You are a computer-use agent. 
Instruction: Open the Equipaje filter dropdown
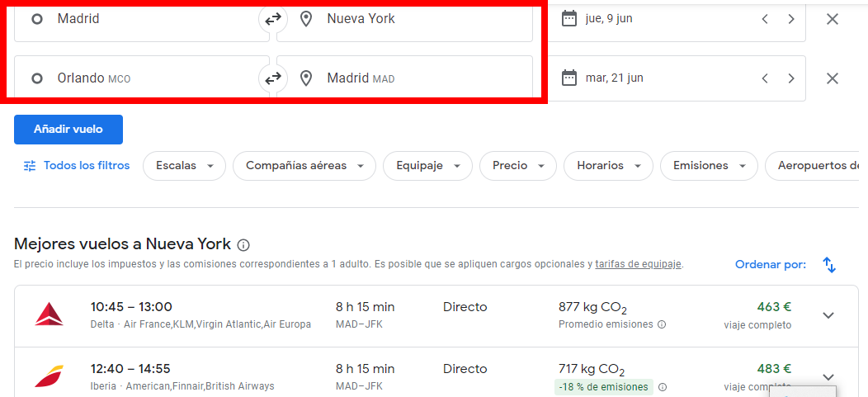427,166
